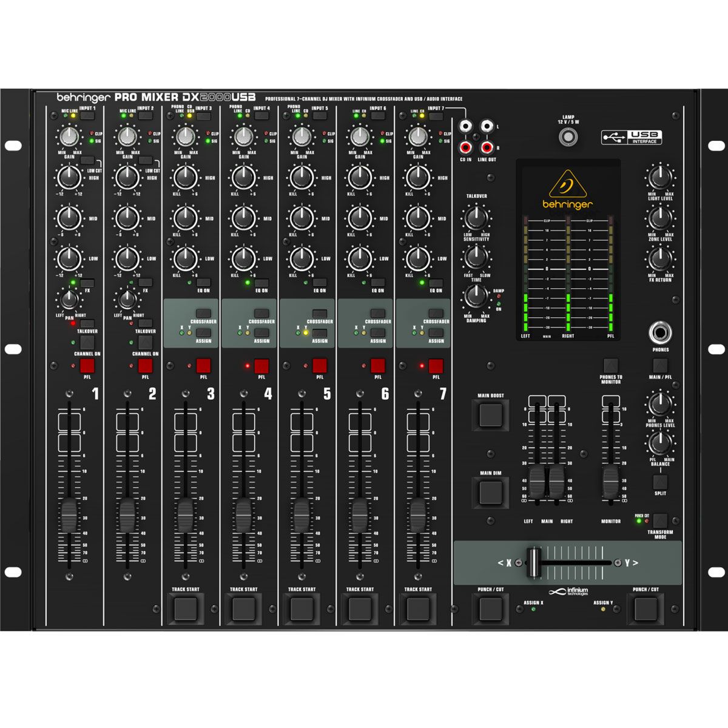Screen dimensions: 728x728
Task: Click the MAIN DIM button
Action: tap(491, 491)
